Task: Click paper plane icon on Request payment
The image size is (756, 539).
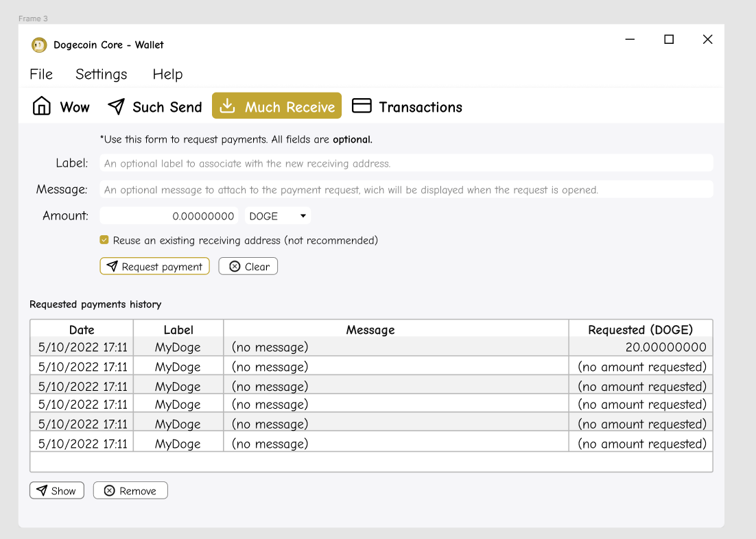Action: (x=112, y=266)
